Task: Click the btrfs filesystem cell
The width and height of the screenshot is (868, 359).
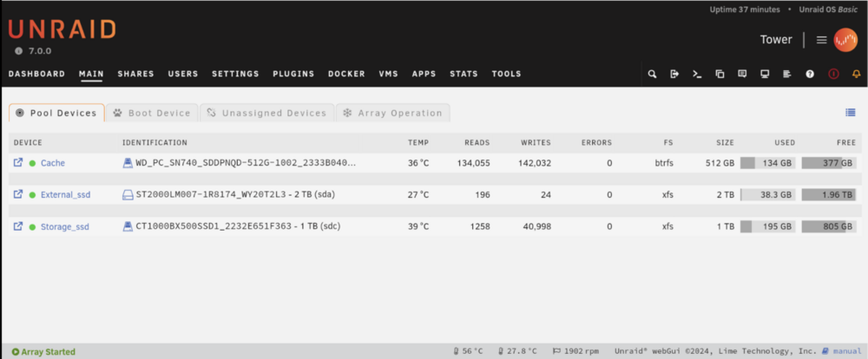Action: 662,163
